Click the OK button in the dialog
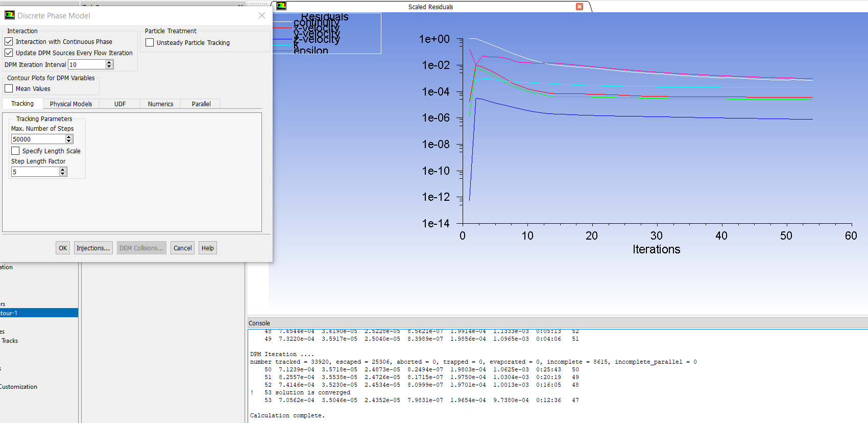 point(63,248)
